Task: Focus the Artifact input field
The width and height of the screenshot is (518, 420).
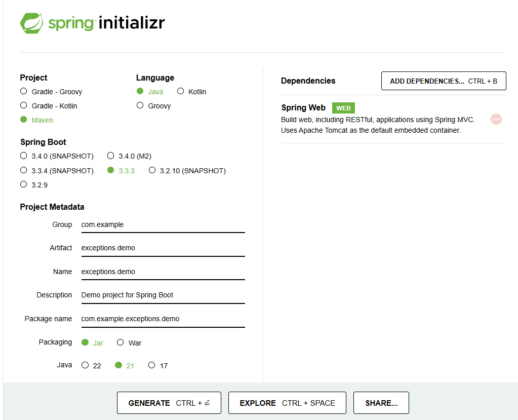Action: (163, 248)
